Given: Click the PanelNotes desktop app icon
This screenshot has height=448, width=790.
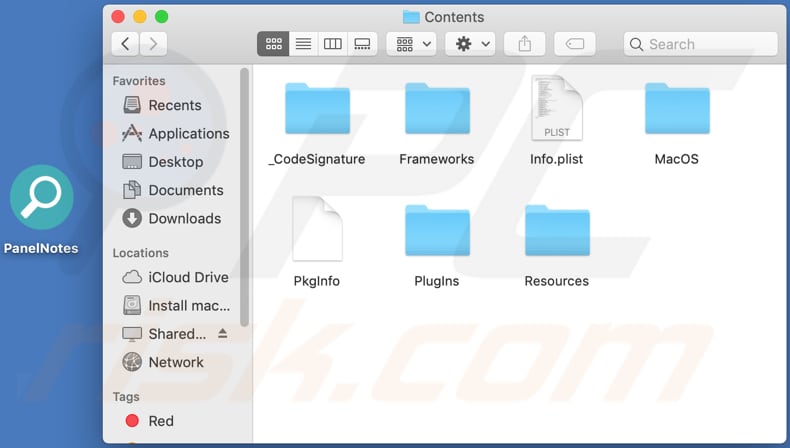Looking at the screenshot, I should click(x=41, y=199).
